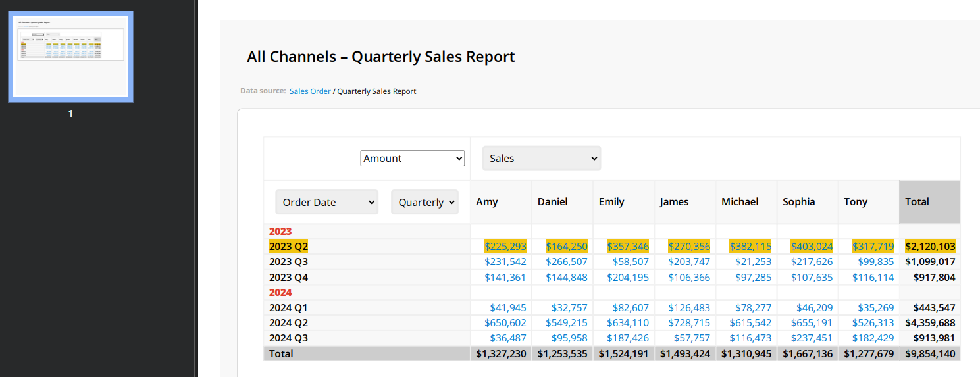Click the Sales Order data source link
980x377 pixels.
310,91
